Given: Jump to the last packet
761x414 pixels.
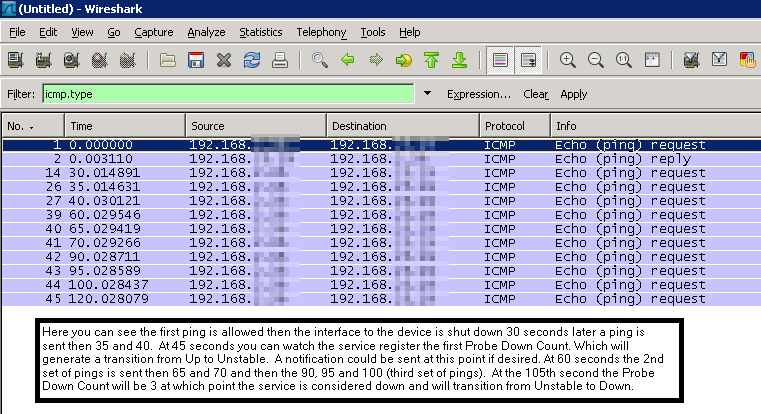Looking at the screenshot, I should click(460, 60).
